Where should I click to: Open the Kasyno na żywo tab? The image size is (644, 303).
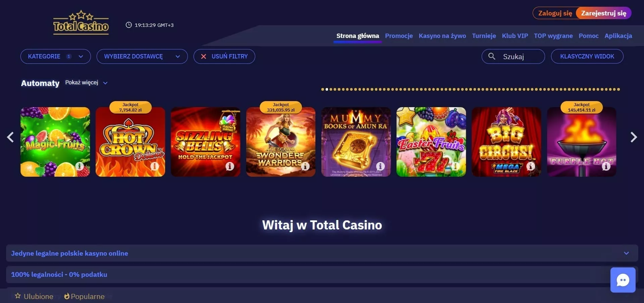tap(442, 36)
